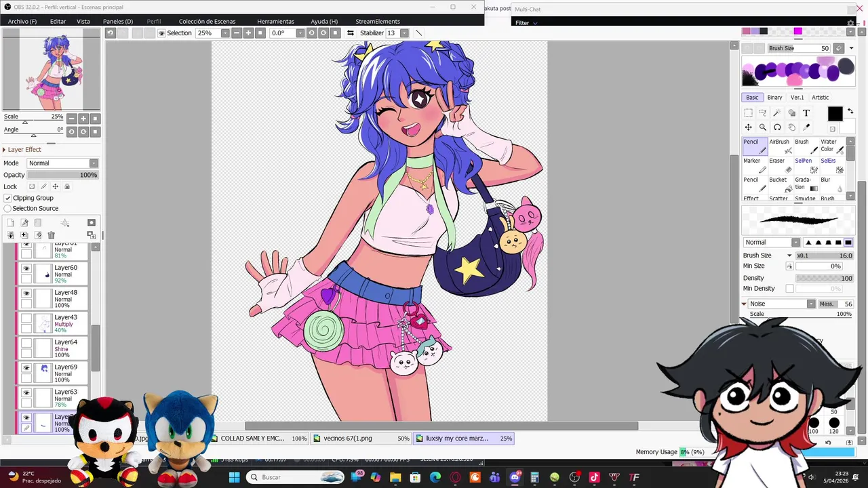
Task: Choose the Gradation tool
Action: [806, 184]
